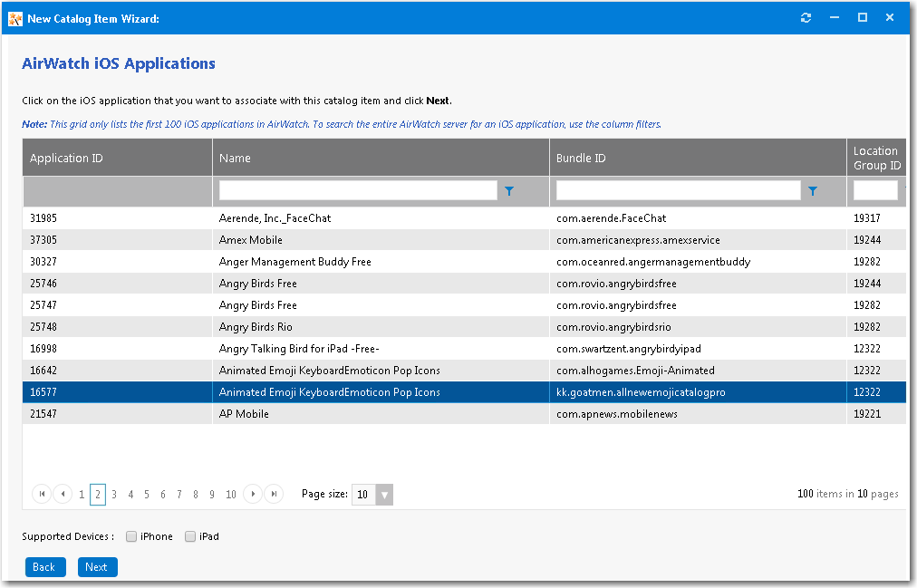Click bundle ID com.rovio.angrybirdsrio
The image size is (917, 588).
[613, 327]
